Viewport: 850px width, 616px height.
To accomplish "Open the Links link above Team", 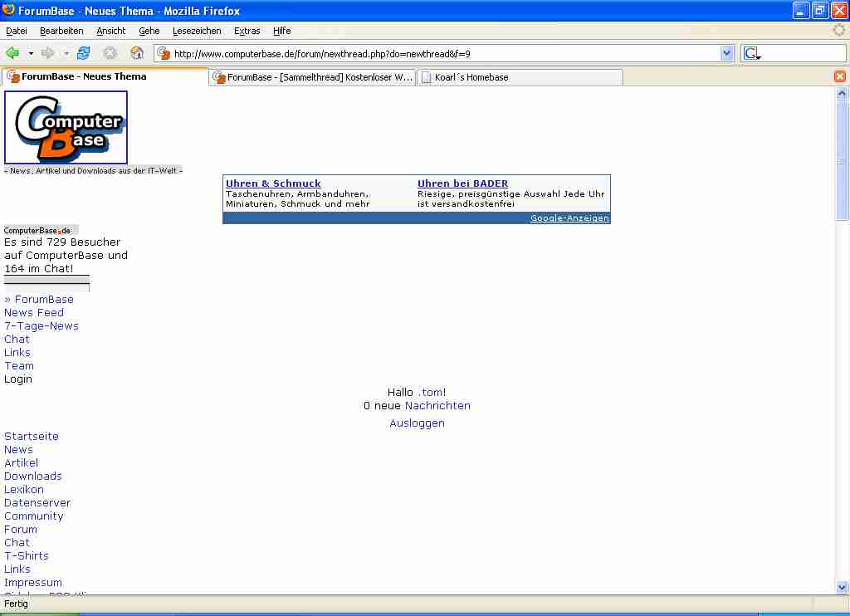I will [17, 353].
